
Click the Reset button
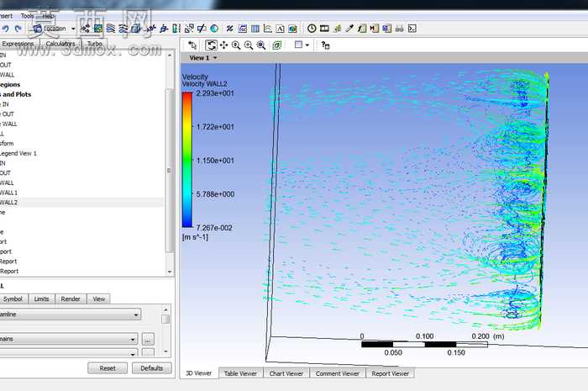[x=108, y=368]
